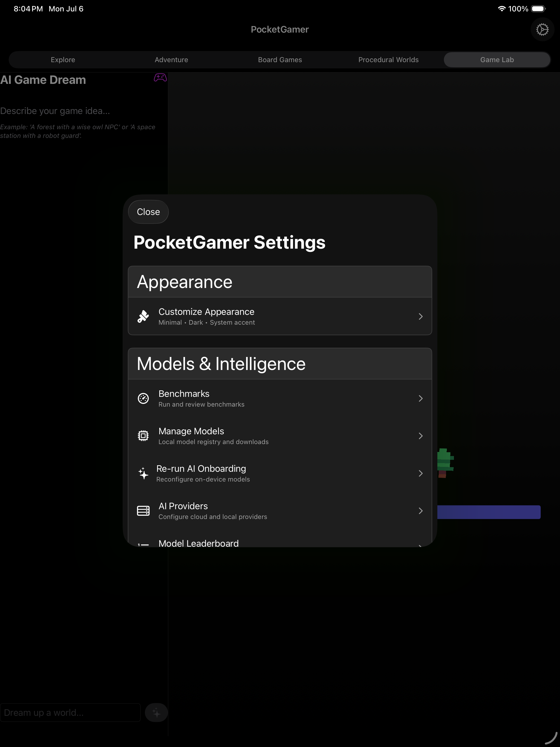Tap the 'Models & Intelligence' section header
560x747 pixels.
tap(280, 364)
